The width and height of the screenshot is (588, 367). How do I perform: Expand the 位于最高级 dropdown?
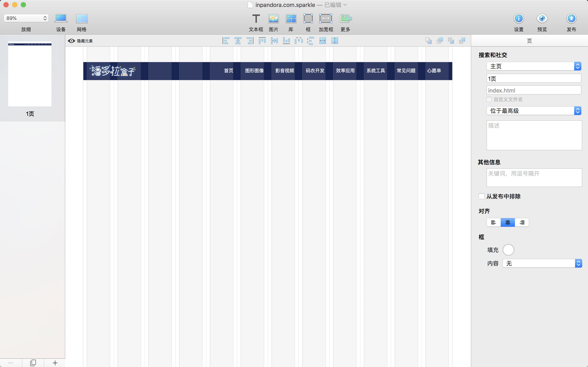tap(534, 111)
